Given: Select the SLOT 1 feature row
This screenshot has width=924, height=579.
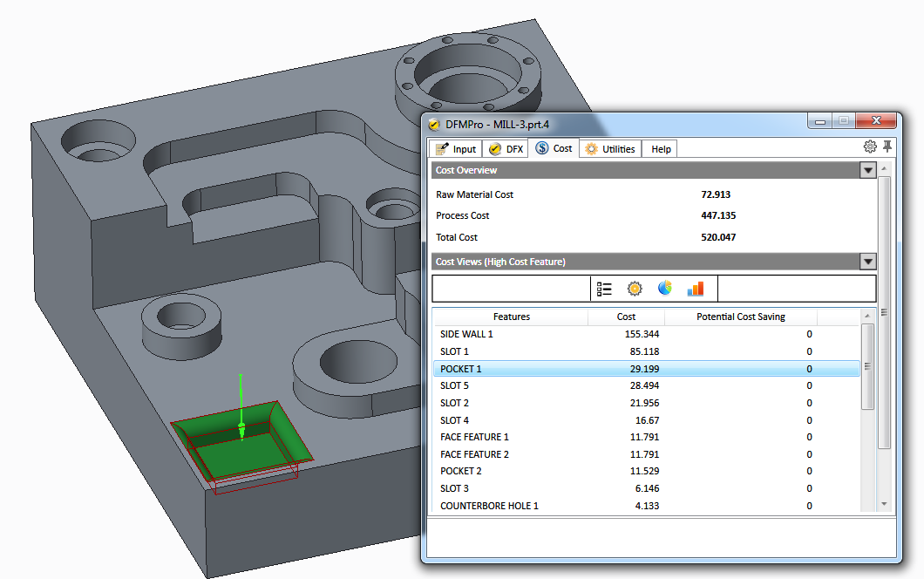Looking at the screenshot, I should coord(647,351).
